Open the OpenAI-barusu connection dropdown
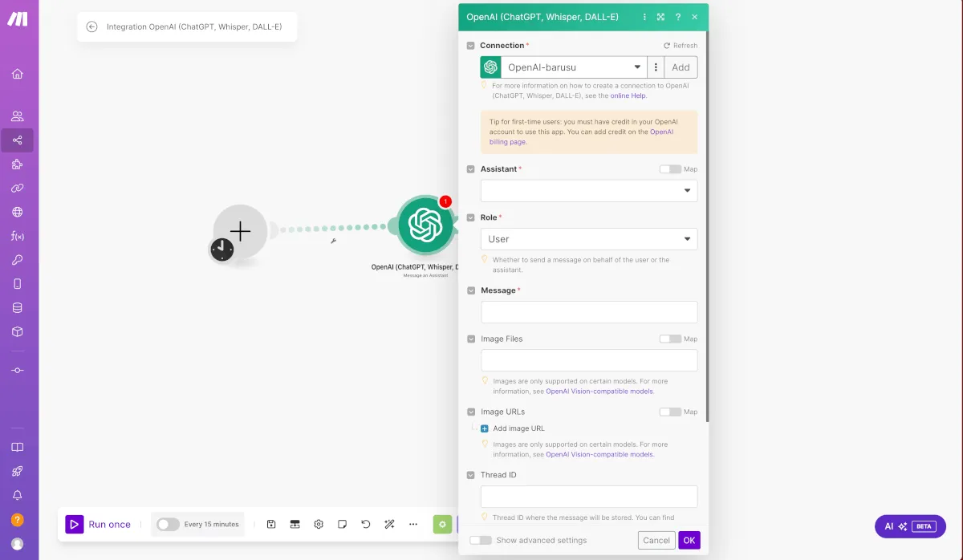Screen dimensions: 963x560 [574, 67]
